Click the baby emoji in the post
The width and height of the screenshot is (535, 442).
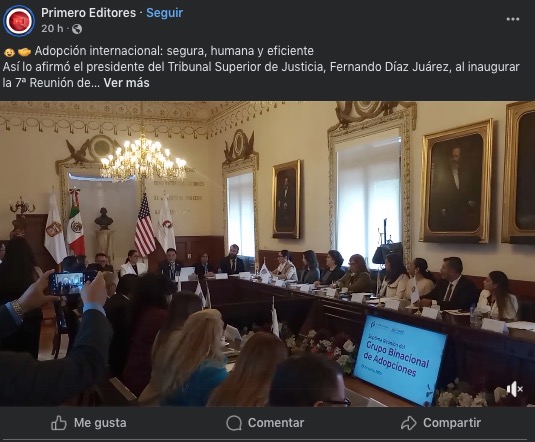9,52
